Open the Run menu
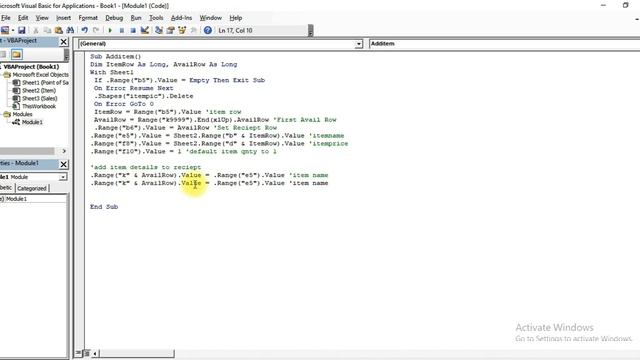 click(136, 18)
